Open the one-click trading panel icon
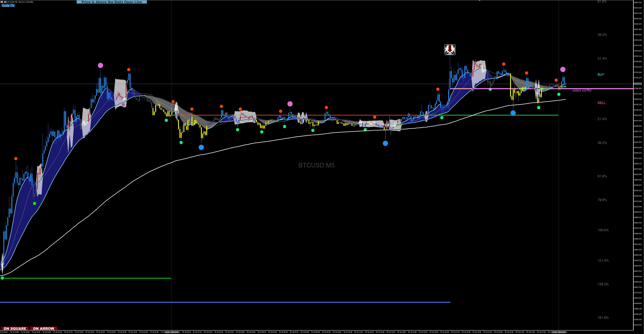 (x=5, y=2)
